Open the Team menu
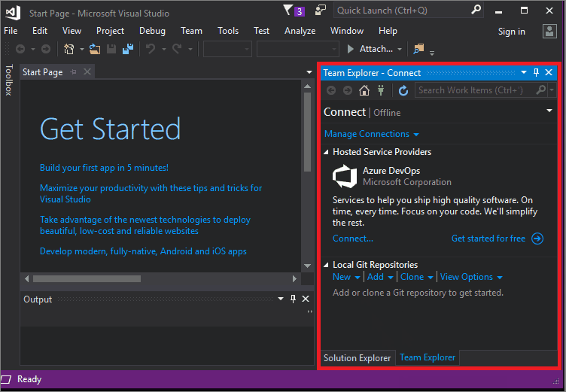This screenshot has width=566, height=392. tap(191, 31)
